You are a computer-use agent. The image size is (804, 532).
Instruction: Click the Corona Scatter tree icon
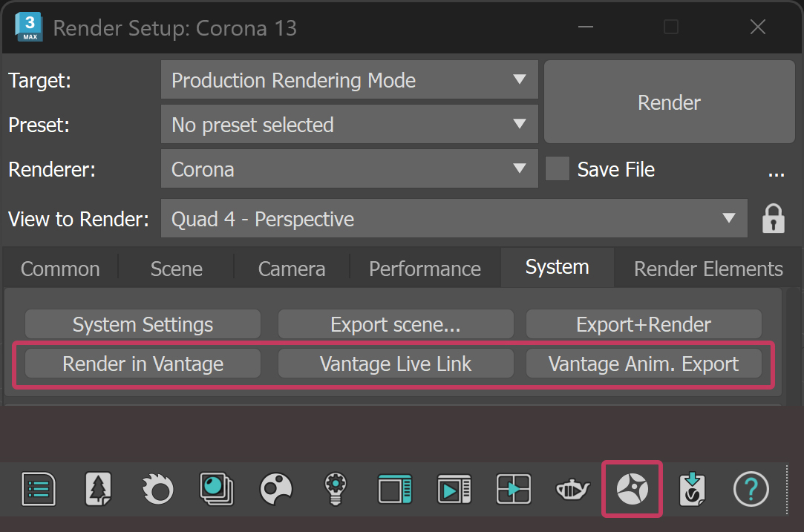(98, 489)
